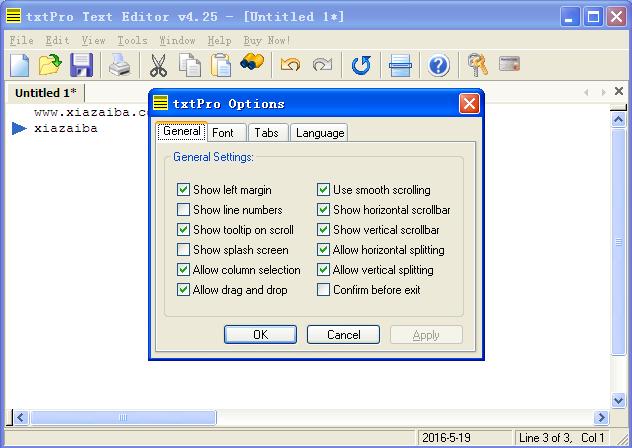Click the keys registration icon

tap(478, 65)
